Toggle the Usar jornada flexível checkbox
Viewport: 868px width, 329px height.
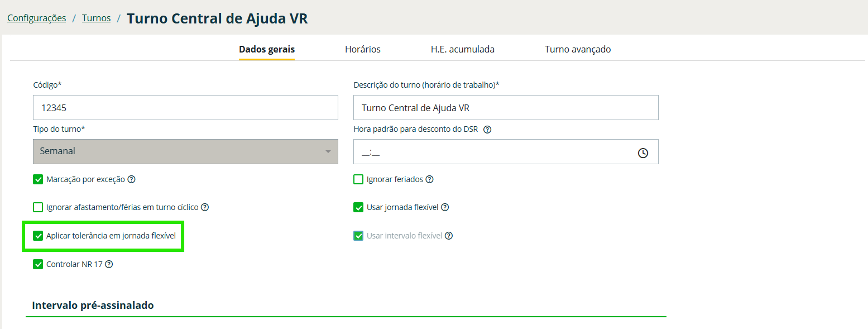pos(358,207)
